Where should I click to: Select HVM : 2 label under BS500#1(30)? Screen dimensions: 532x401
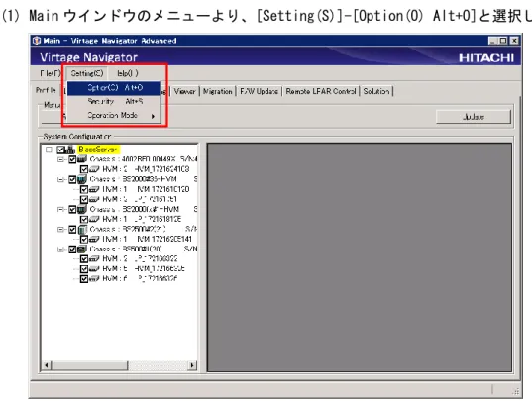pos(140,259)
